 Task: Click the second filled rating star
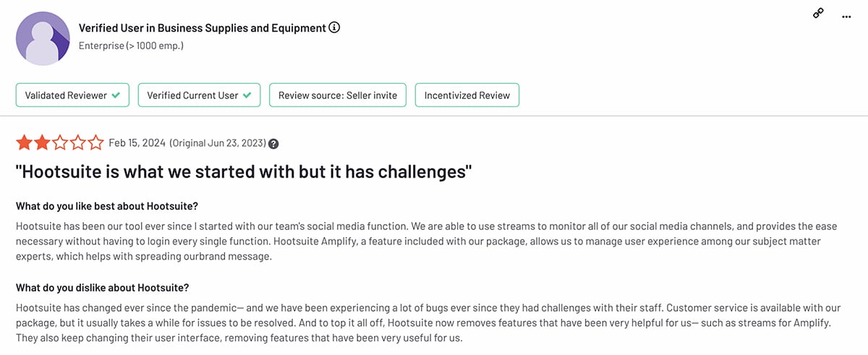click(x=42, y=142)
